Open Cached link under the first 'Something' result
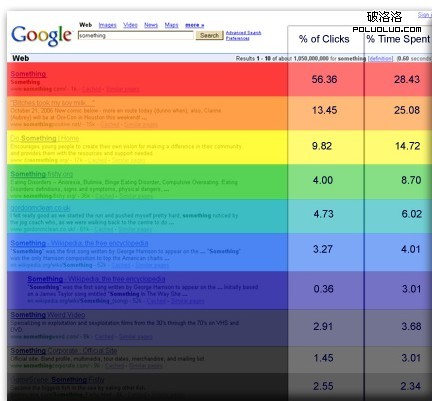 tap(91, 89)
